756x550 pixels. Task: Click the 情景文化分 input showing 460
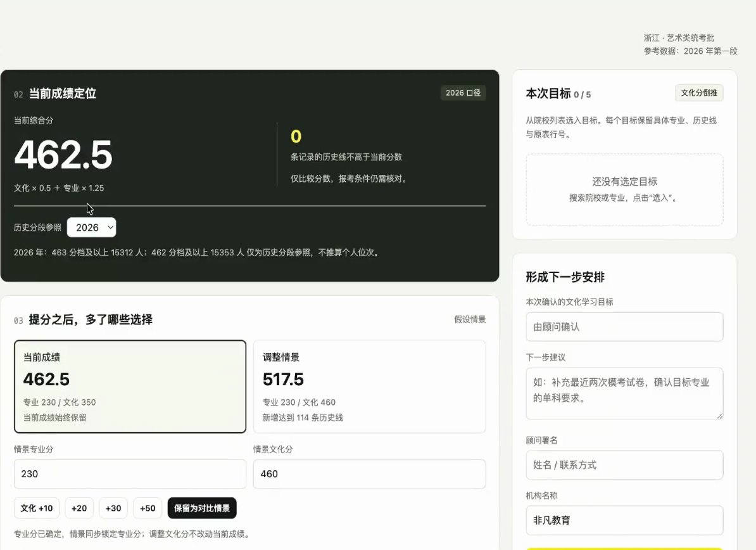pyautogui.click(x=369, y=474)
